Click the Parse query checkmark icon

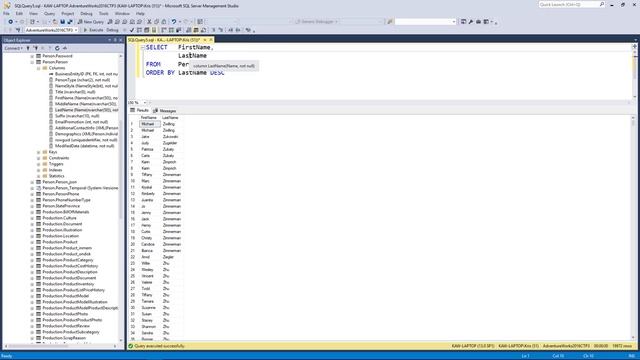pyautogui.click(x=131, y=30)
